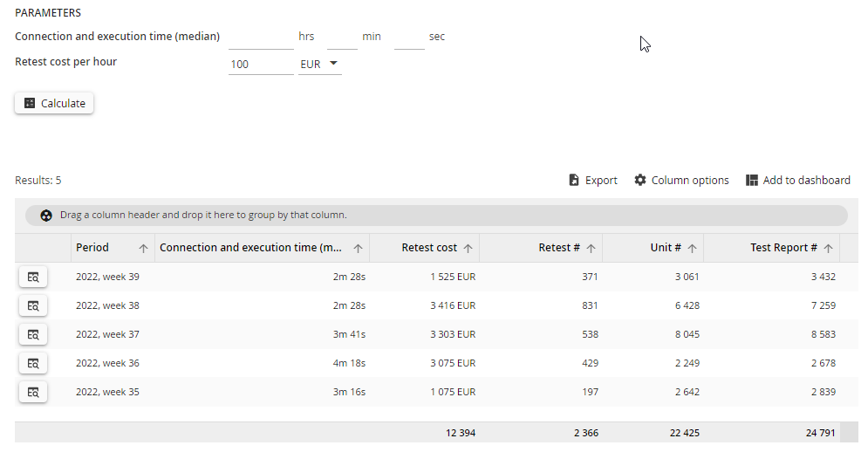Open details for 2022, week 35 row
This screenshot has height=459, width=868.
[33, 392]
